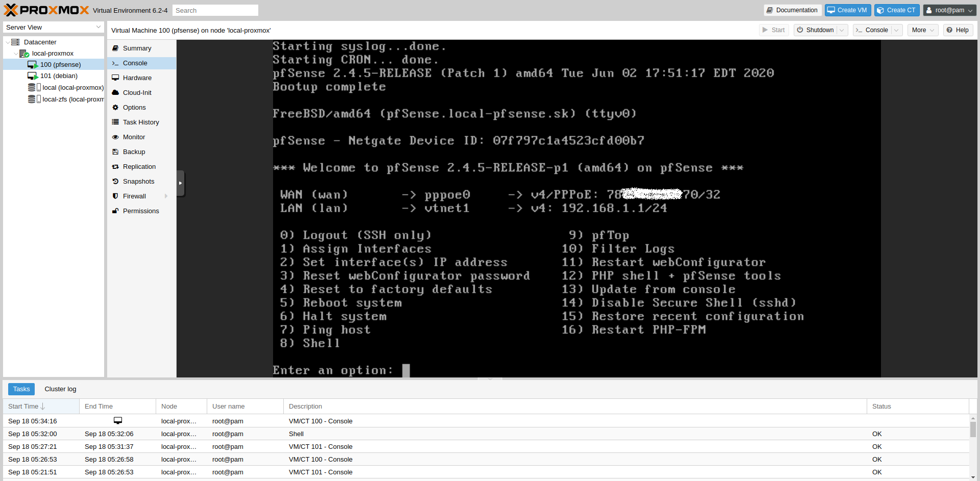Sort by the Node column header
The width and height of the screenshot is (980, 481).
pos(181,407)
